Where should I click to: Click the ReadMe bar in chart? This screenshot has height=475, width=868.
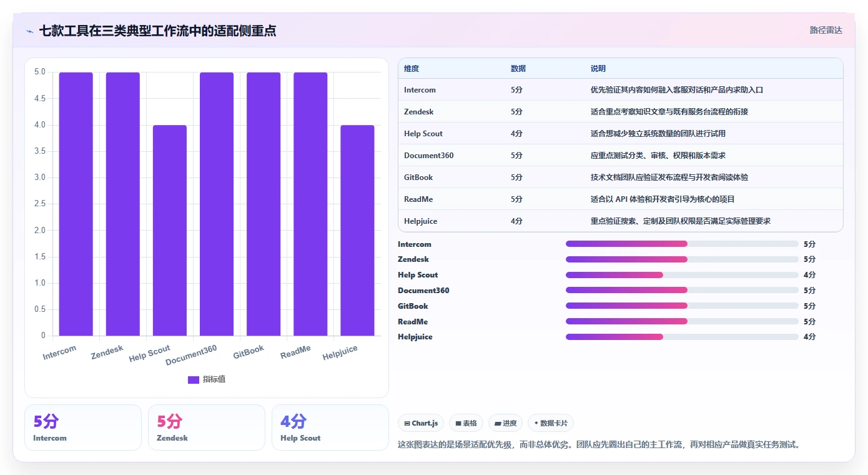click(310, 204)
